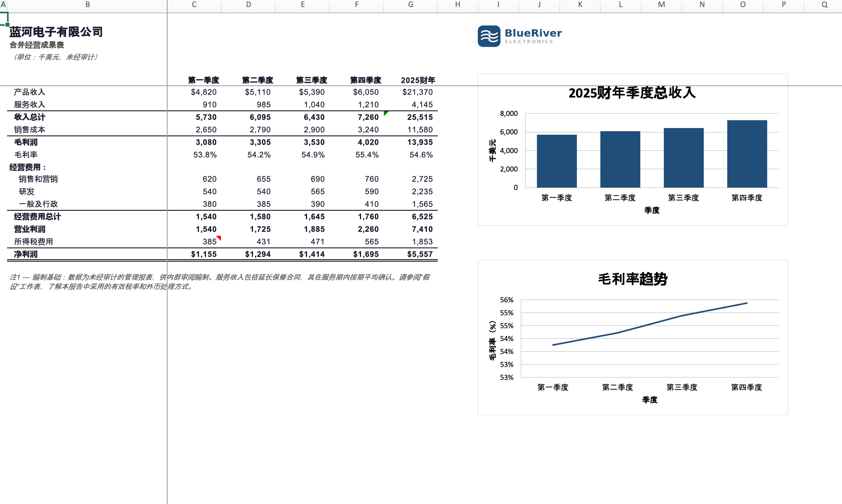The height and width of the screenshot is (504, 842).
Task: Click the 研发 row label
Action: [x=27, y=191]
